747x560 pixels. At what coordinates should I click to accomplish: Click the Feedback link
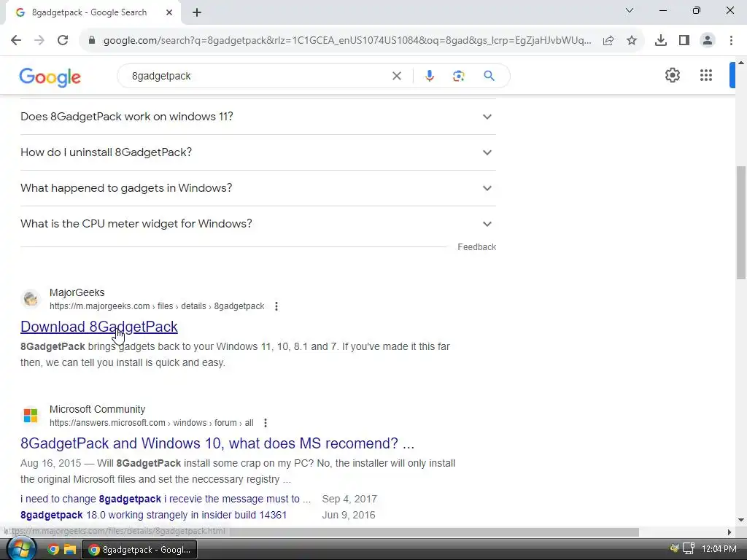[477, 247]
